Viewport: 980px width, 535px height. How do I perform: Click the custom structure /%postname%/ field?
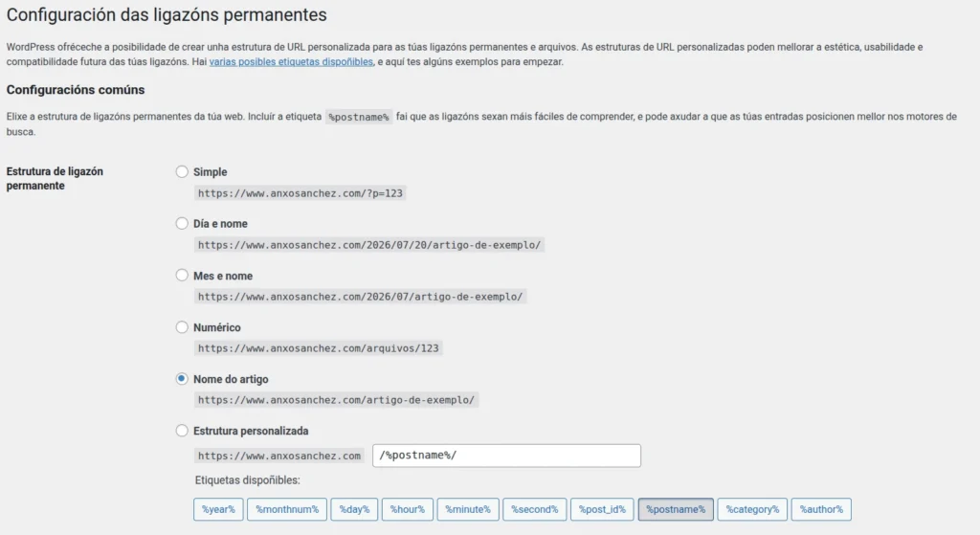(x=507, y=456)
